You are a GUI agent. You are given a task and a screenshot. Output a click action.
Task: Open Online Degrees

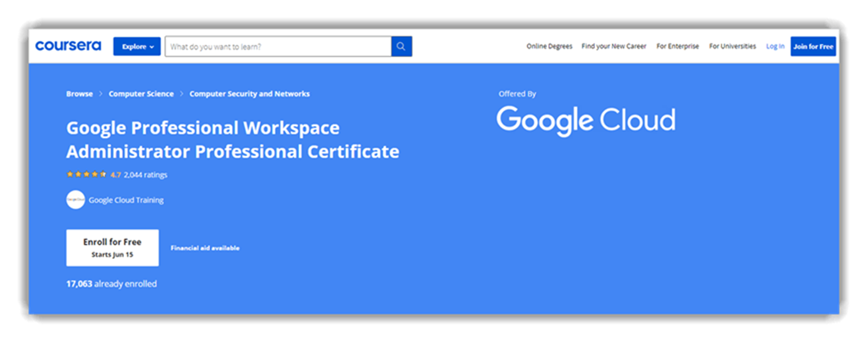click(x=549, y=46)
